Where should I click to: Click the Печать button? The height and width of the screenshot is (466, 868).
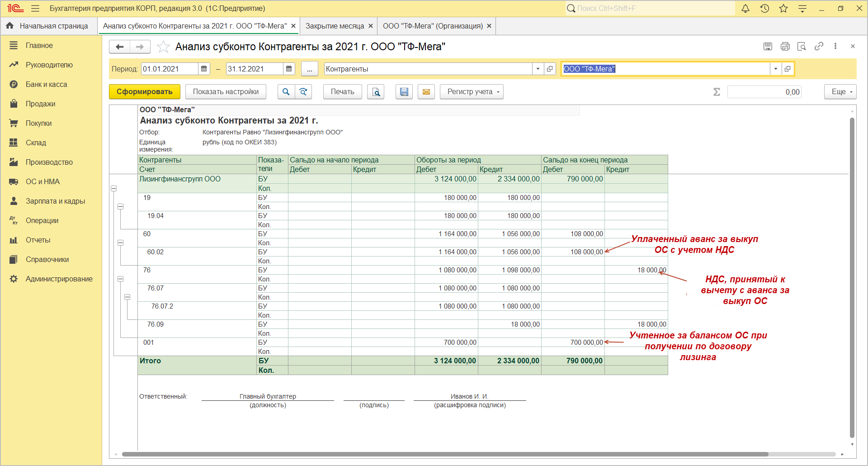[x=342, y=92]
